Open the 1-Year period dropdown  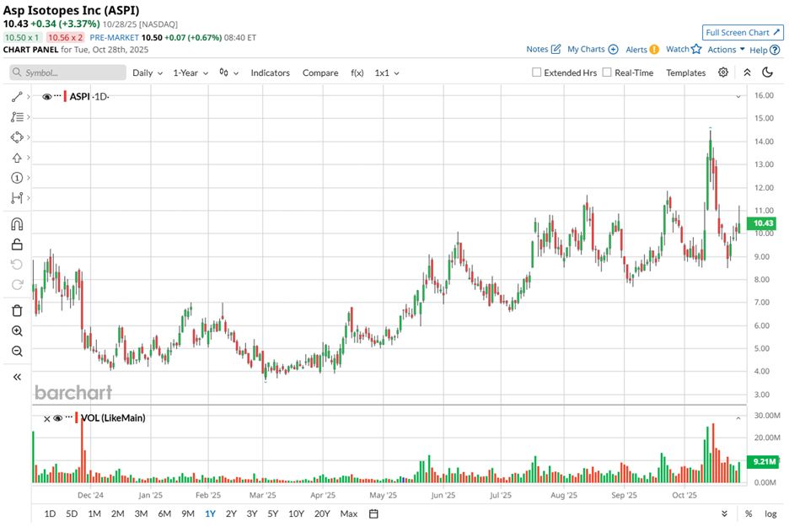pyautogui.click(x=191, y=73)
